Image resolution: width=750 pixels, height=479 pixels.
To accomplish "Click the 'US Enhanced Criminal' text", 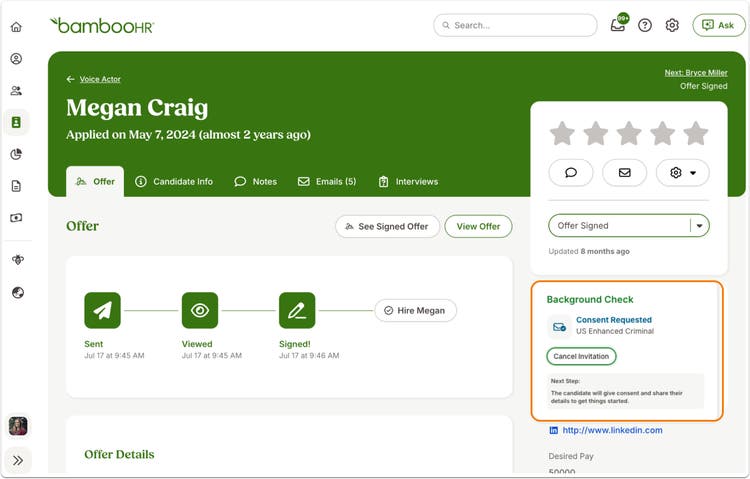I will tap(615, 331).
